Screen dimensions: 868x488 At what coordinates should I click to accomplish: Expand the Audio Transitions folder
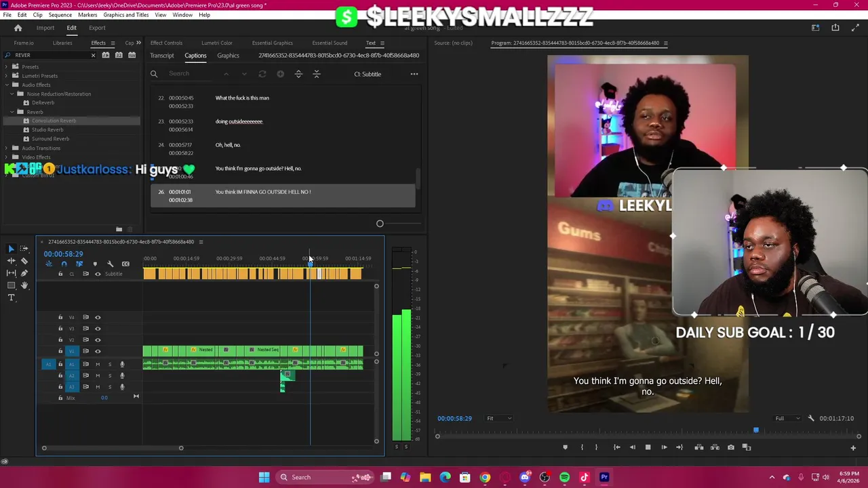(x=7, y=148)
